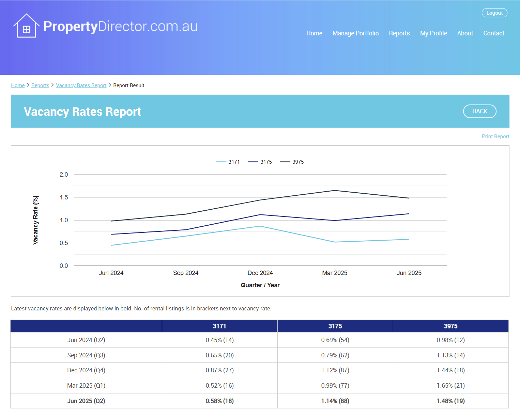Open My Profile page
520x420 pixels.
coord(433,33)
